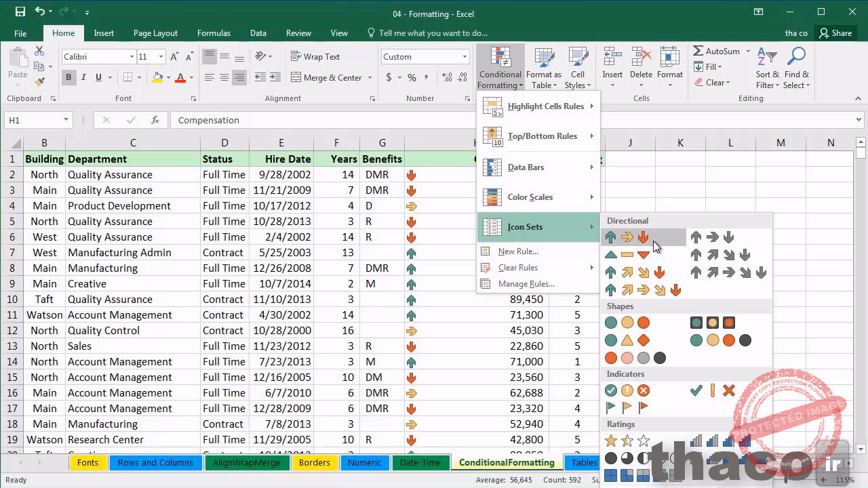Open the font size dropdown

coord(161,57)
